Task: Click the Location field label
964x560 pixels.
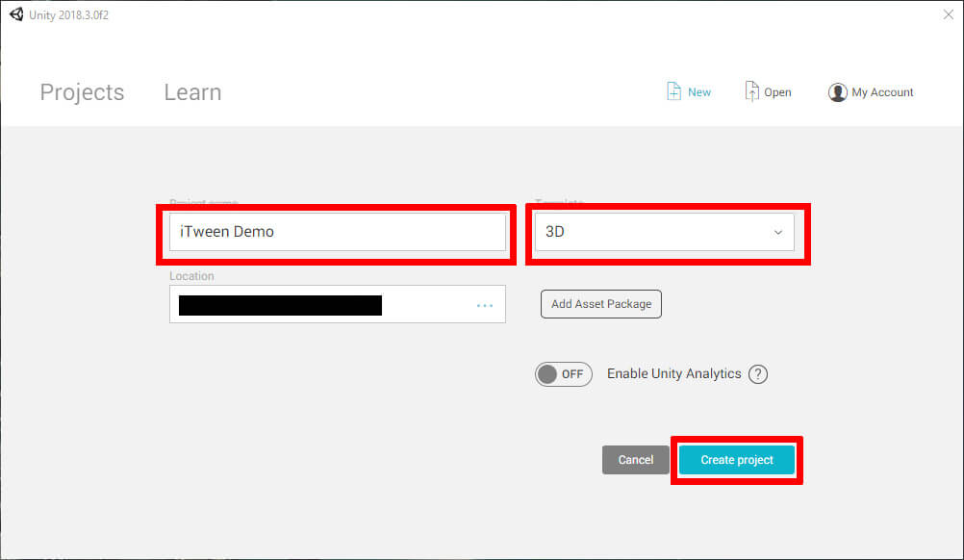Action: pyautogui.click(x=191, y=276)
